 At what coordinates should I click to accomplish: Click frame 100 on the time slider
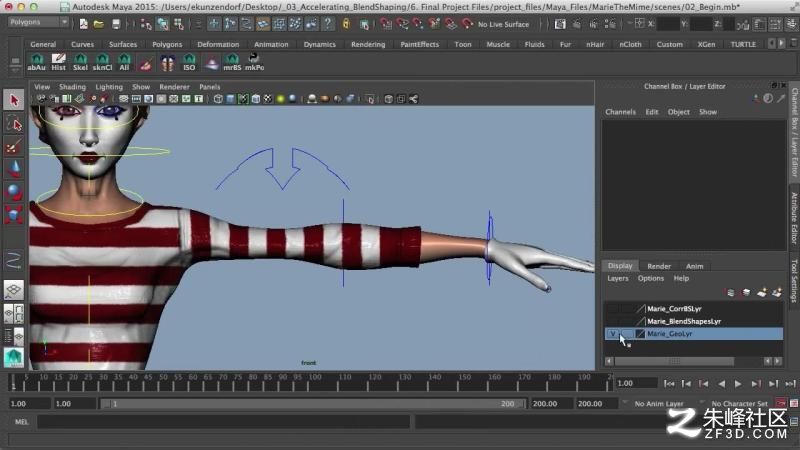coord(315,383)
